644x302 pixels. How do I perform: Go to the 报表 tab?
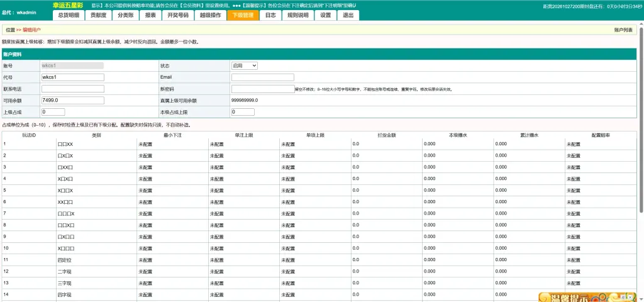click(150, 15)
